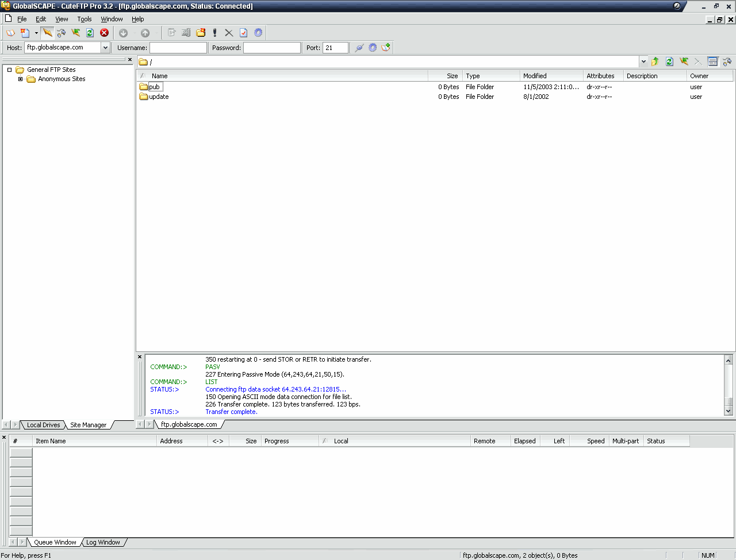This screenshot has height=560, width=736.
Task: Sort files by Name column header
Action: 282,76
